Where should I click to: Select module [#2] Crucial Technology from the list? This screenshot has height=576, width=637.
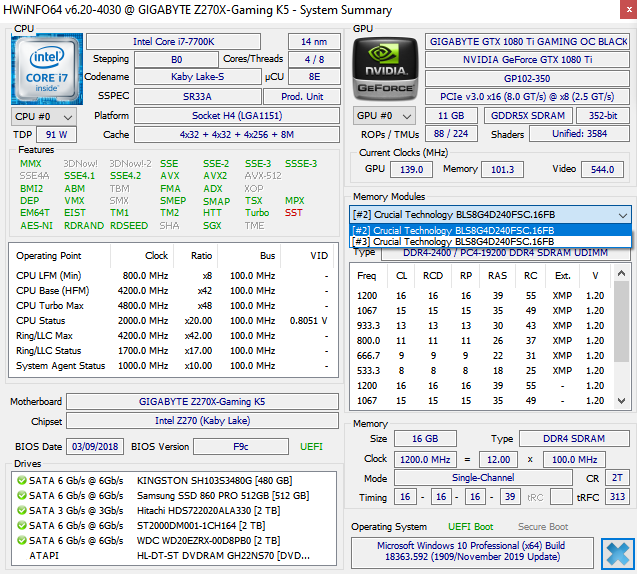pos(490,231)
